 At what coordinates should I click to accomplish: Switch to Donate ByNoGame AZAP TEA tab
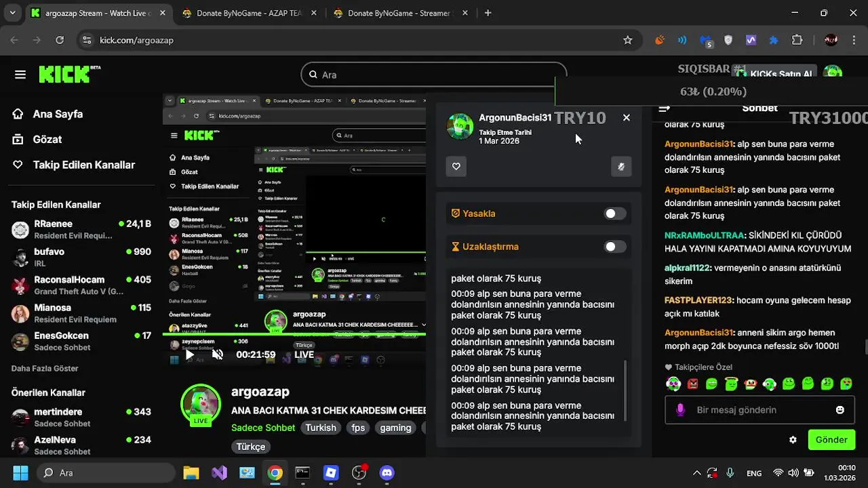[x=249, y=13]
